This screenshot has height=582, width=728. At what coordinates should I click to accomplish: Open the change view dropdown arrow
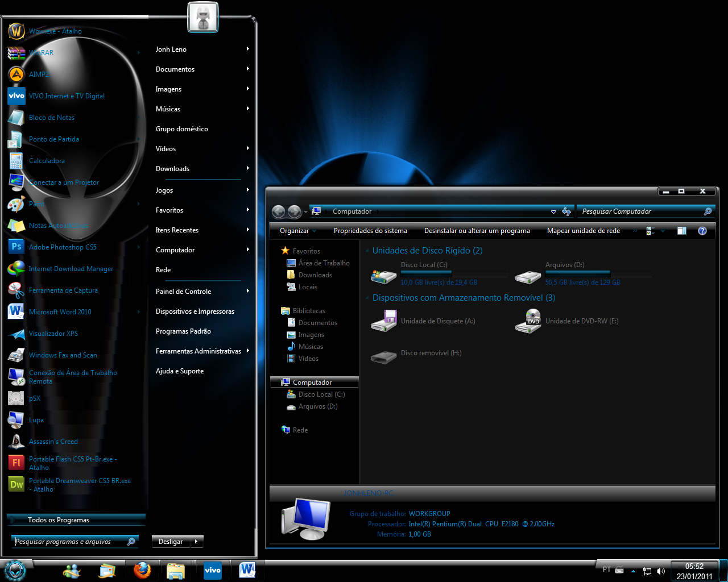click(663, 231)
